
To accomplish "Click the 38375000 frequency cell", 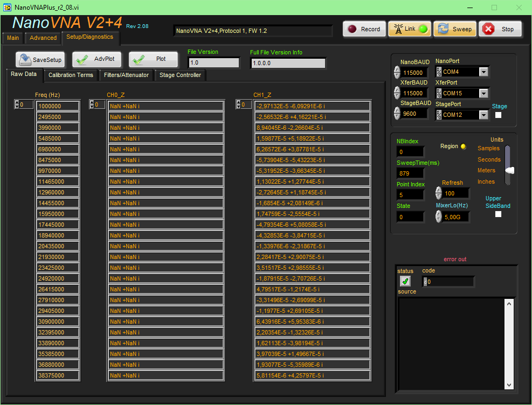I will tap(58, 375).
